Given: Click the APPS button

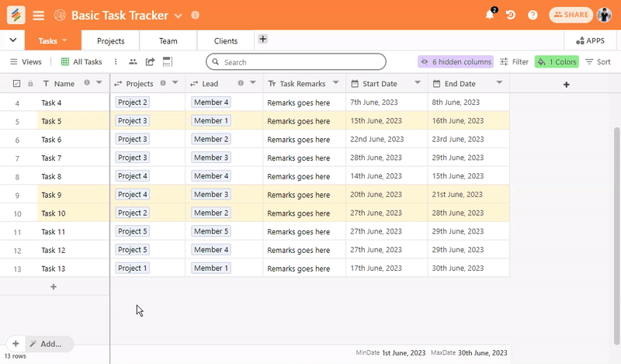Looking at the screenshot, I should click(x=590, y=41).
